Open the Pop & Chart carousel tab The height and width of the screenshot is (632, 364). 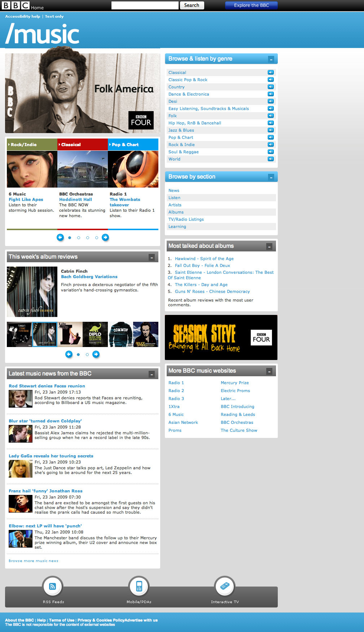[x=133, y=144]
